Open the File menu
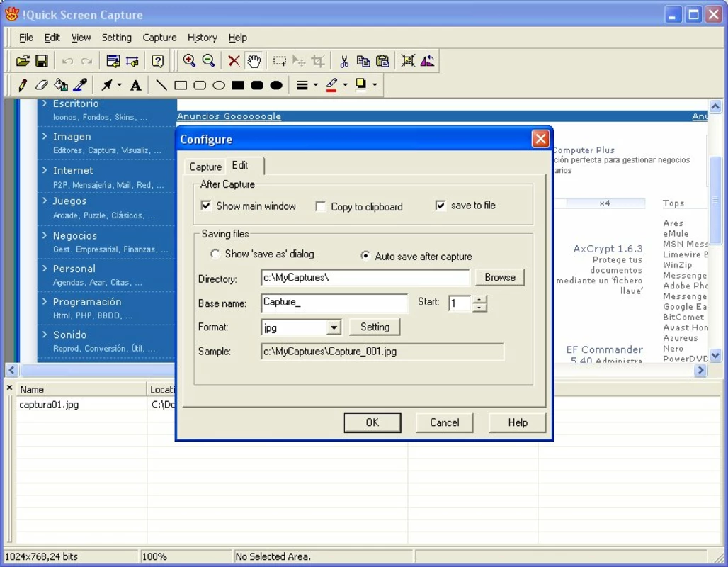Screen dimensions: 728x567 pos(26,38)
